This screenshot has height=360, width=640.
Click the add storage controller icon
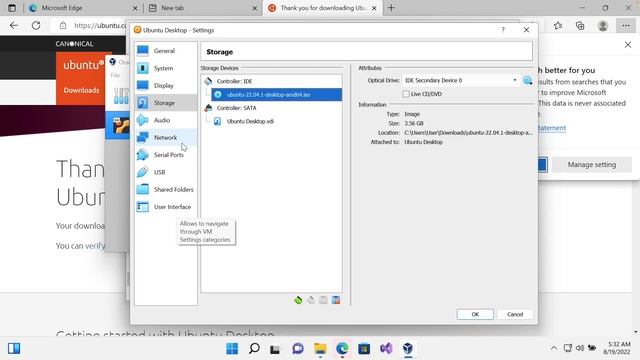(298, 300)
